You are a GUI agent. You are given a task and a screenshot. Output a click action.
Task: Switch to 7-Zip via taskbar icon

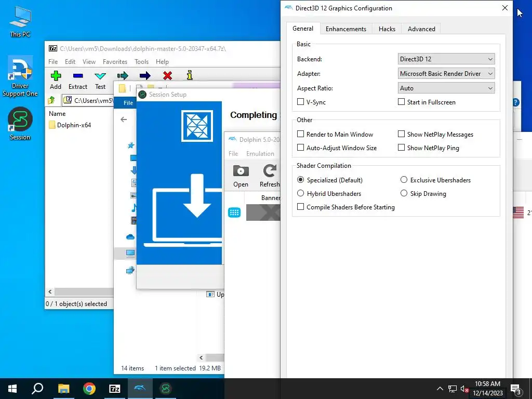click(115, 389)
